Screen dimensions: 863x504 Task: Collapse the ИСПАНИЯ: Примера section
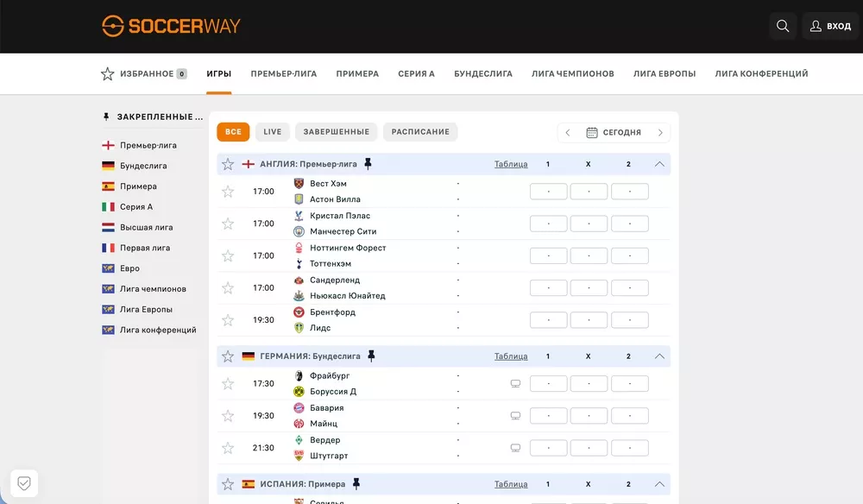click(x=659, y=483)
